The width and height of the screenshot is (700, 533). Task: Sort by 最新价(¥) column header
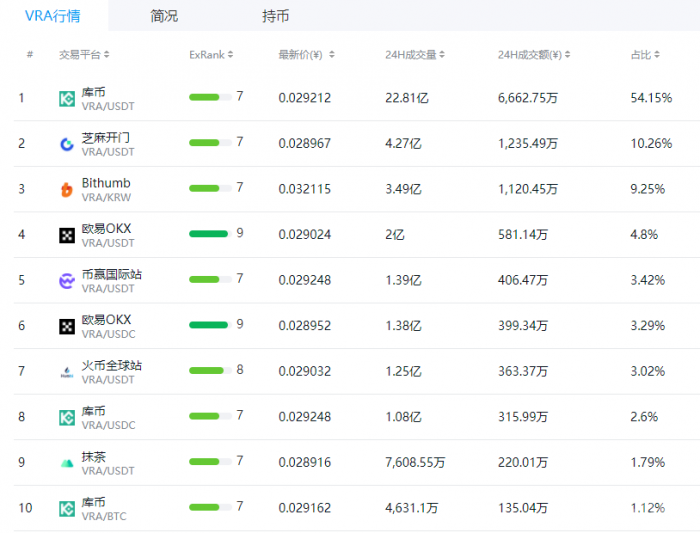pyautogui.click(x=306, y=54)
